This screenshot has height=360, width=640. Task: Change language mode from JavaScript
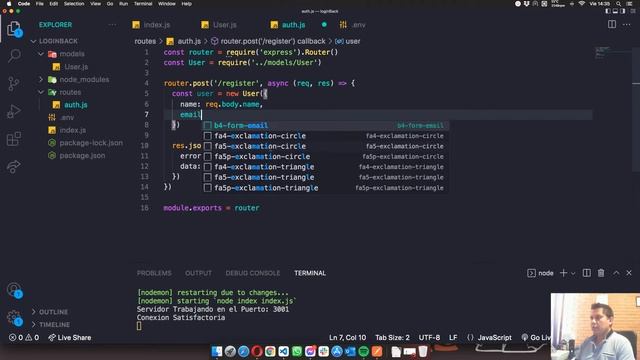494,338
